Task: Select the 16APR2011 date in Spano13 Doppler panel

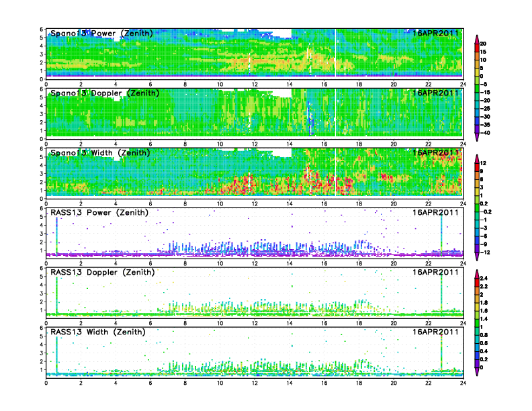Action: tap(435, 93)
